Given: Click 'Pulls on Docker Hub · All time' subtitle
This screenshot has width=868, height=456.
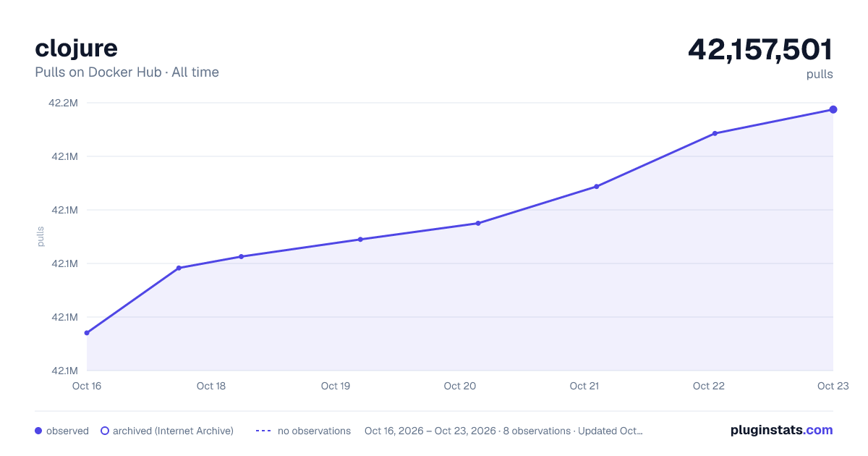Looking at the screenshot, I should click(127, 72).
